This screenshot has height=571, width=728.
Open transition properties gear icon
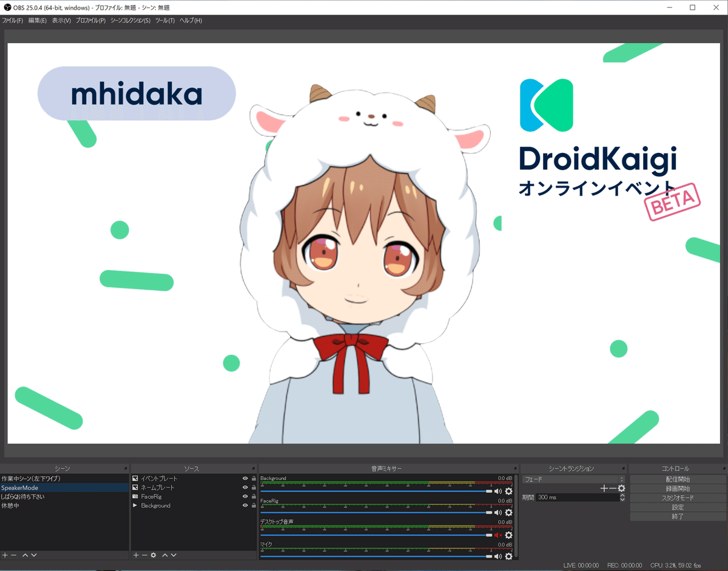coord(621,488)
